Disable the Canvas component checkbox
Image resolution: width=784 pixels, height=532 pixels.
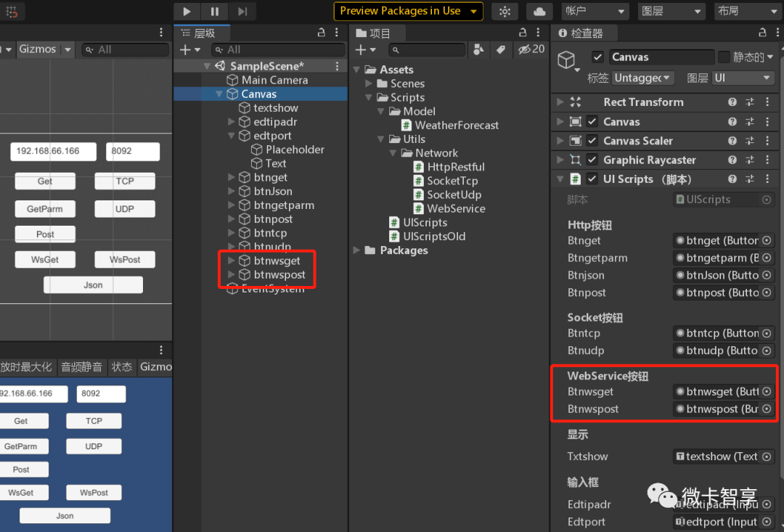[592, 121]
